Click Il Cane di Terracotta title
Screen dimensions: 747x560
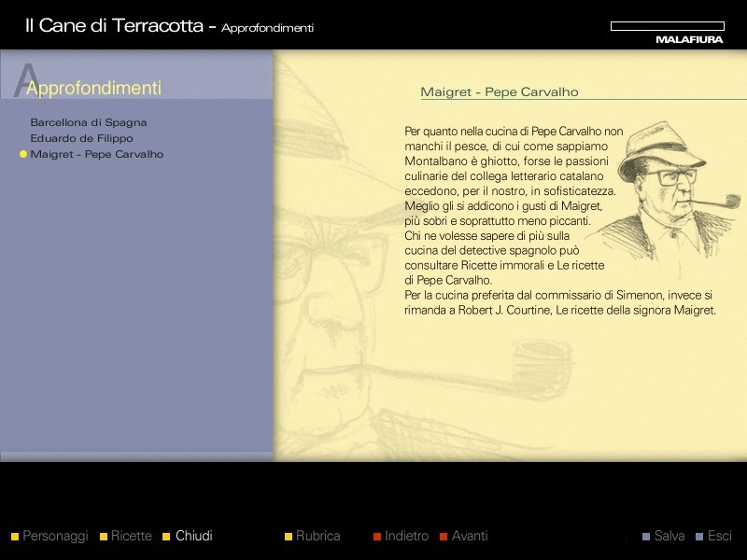point(114,26)
